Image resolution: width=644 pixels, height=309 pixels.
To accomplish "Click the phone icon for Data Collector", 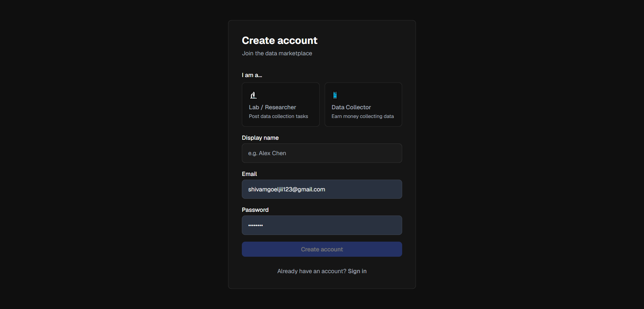I will [335, 95].
